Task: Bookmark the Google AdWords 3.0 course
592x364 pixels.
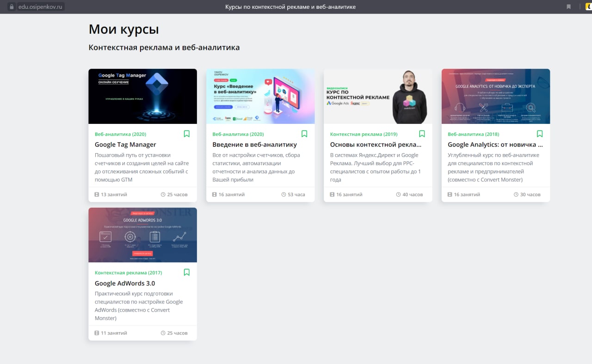Action: [187, 272]
